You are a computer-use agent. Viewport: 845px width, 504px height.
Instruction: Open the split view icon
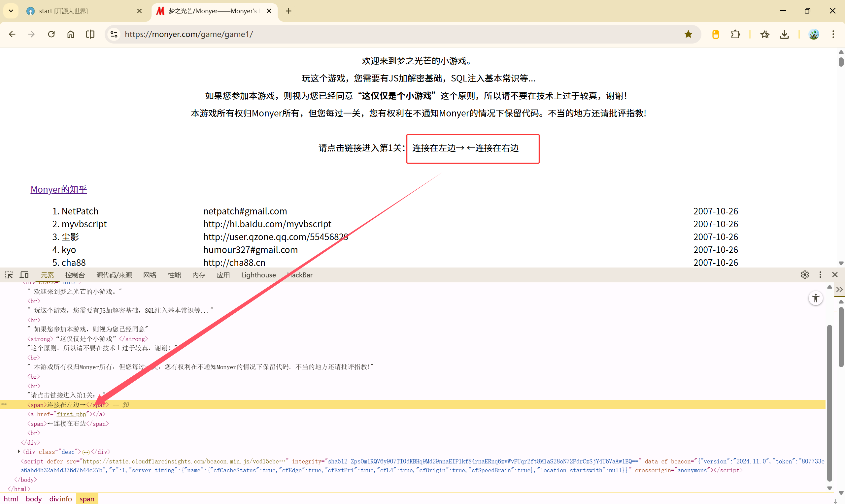click(x=90, y=34)
